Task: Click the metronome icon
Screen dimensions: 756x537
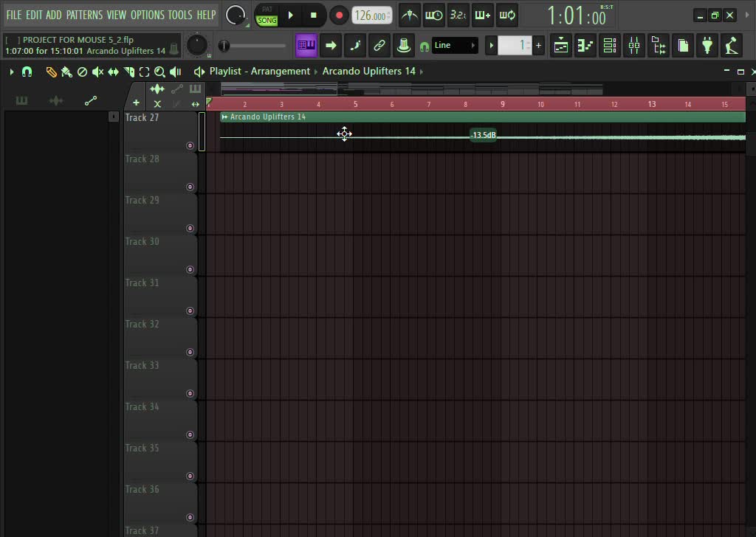Action: point(409,15)
